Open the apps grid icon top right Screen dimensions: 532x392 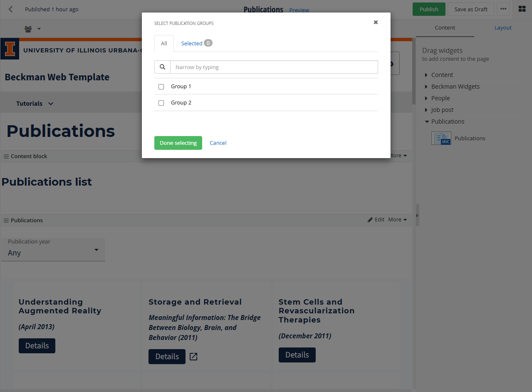tap(522, 9)
